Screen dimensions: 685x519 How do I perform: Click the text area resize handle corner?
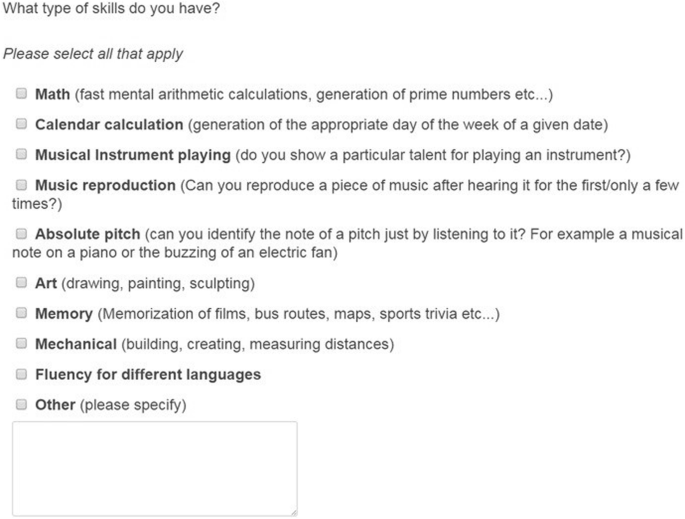tap(294, 512)
